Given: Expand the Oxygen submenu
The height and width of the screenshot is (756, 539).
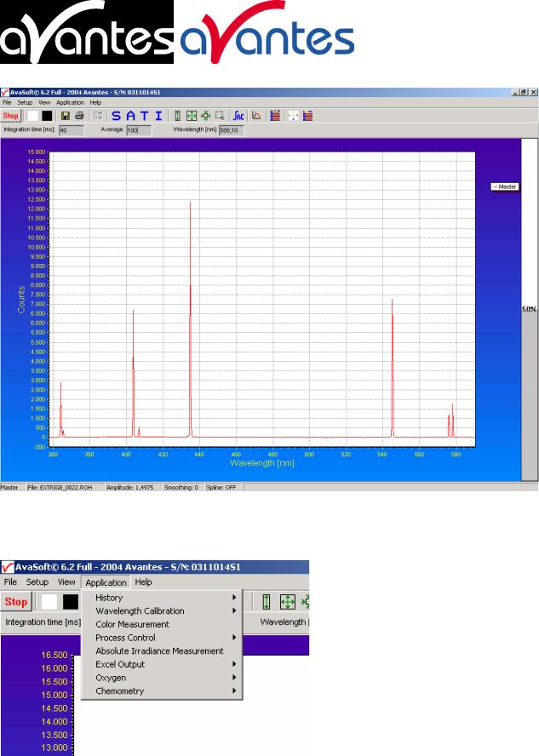Looking at the screenshot, I should 162,678.
